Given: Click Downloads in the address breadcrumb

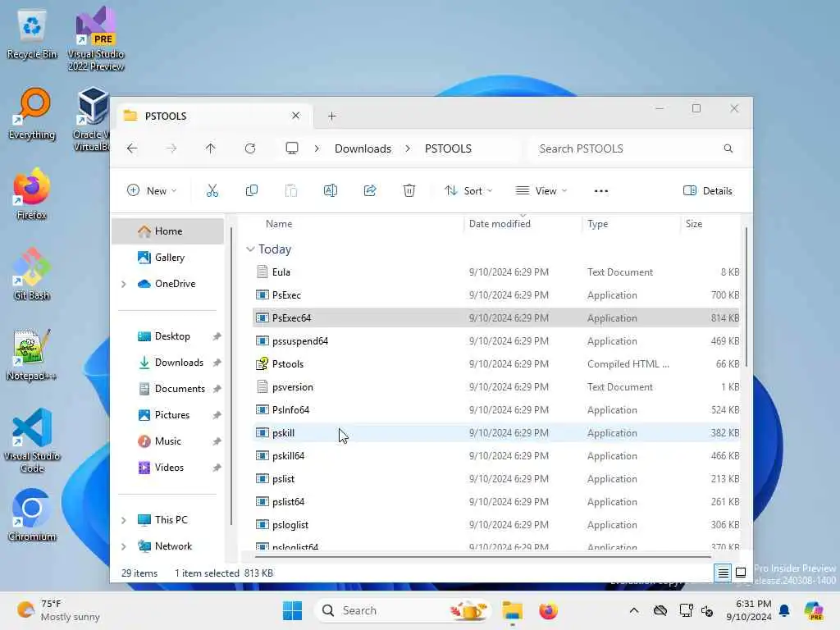Looking at the screenshot, I should 363,148.
